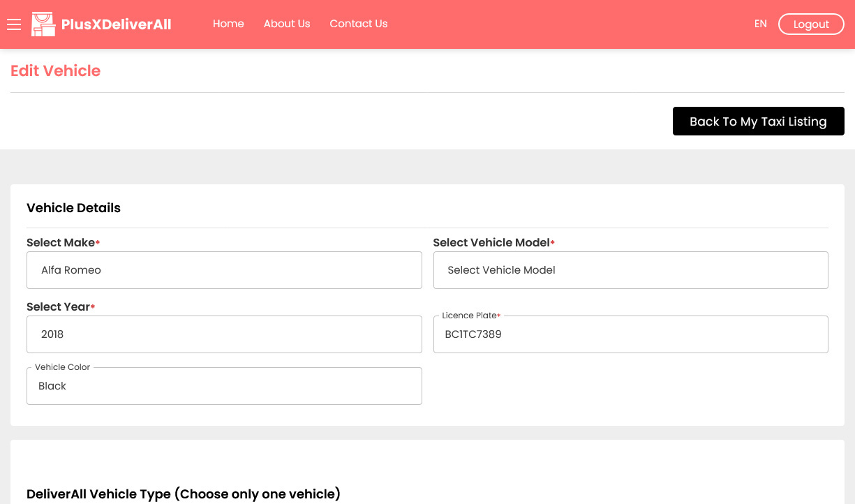Click the Select Vehicle Model label
The width and height of the screenshot is (855, 504).
pos(493,243)
